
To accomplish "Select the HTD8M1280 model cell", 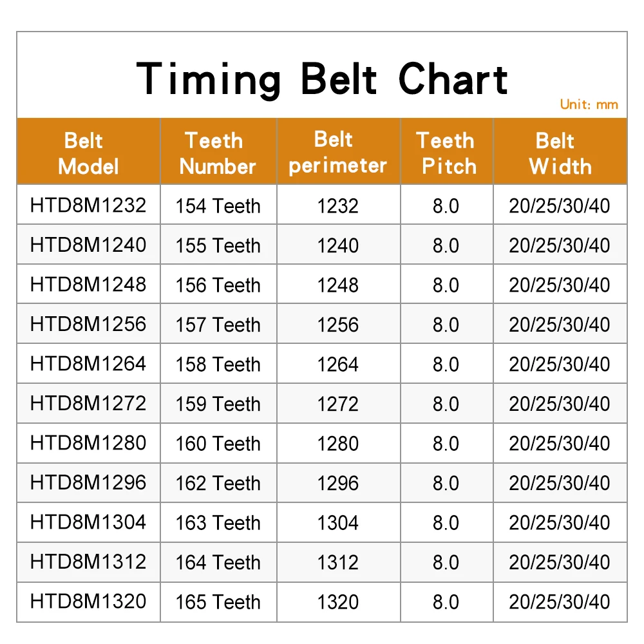I will [x=88, y=443].
